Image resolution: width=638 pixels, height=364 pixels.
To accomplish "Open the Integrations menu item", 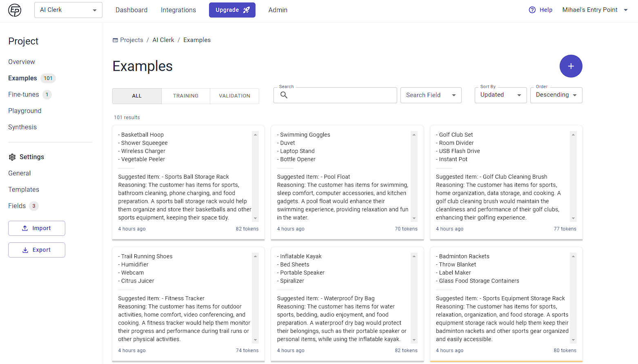I will click(x=178, y=10).
